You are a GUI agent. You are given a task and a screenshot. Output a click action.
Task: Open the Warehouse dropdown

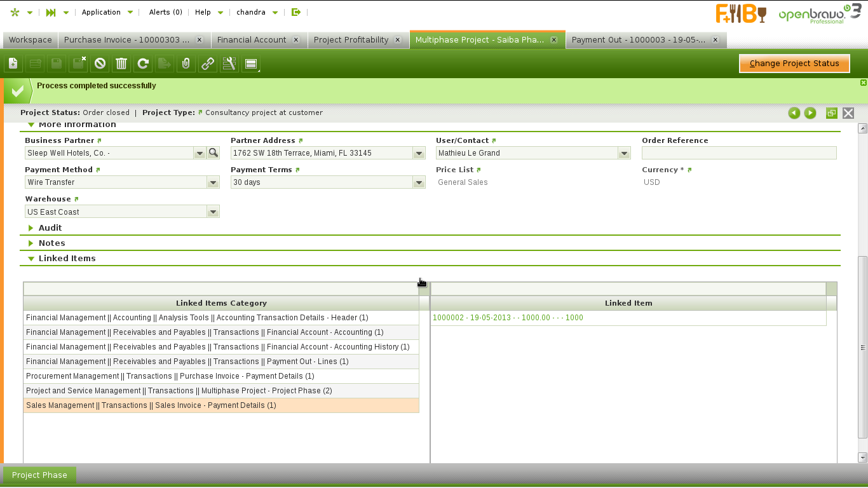click(x=213, y=212)
